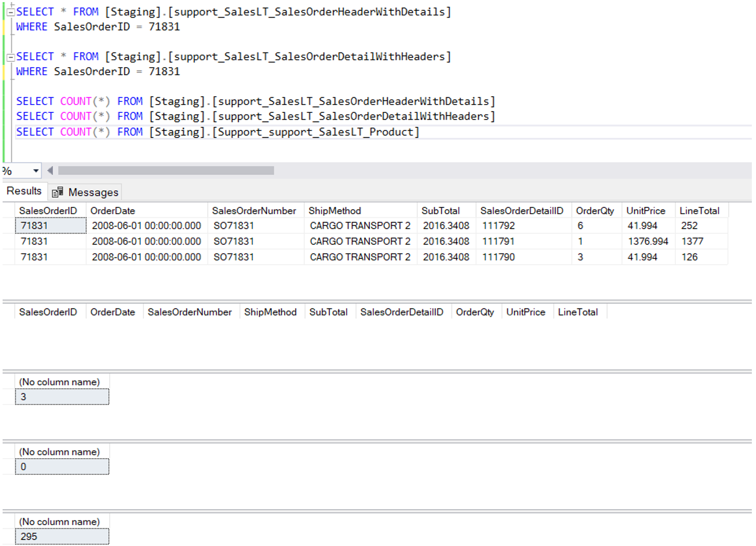
Task: Click the Messages tab icon
Action: click(x=57, y=192)
